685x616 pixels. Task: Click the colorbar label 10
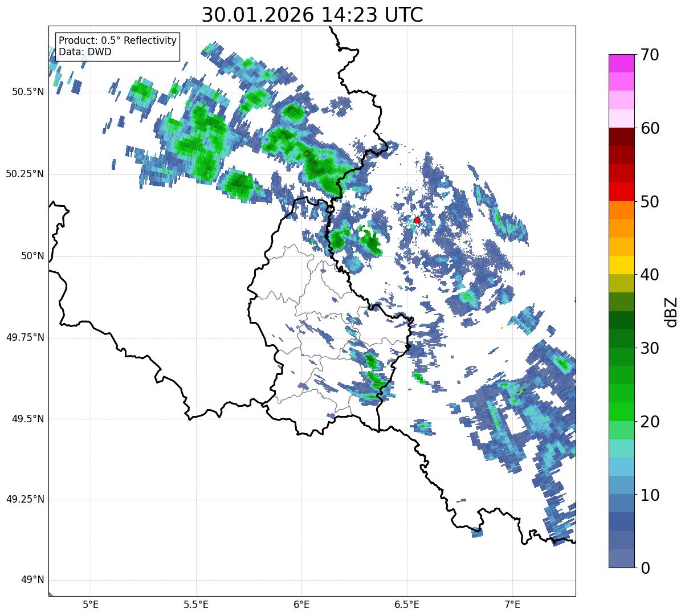click(x=650, y=495)
